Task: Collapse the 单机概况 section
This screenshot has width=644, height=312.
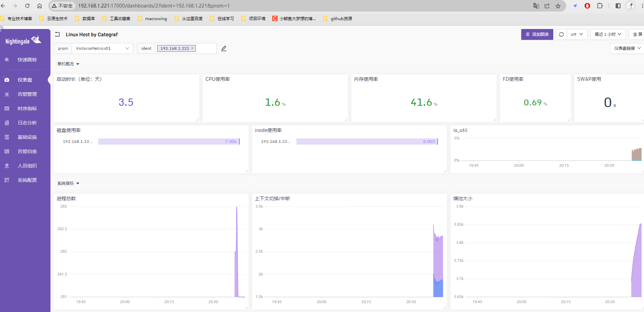Action: coord(68,64)
